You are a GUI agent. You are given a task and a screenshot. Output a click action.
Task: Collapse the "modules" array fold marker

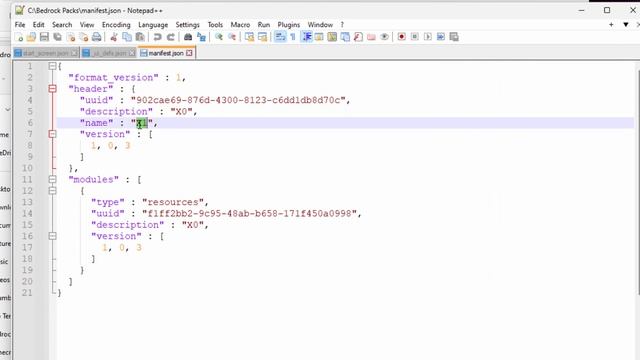click(52, 179)
